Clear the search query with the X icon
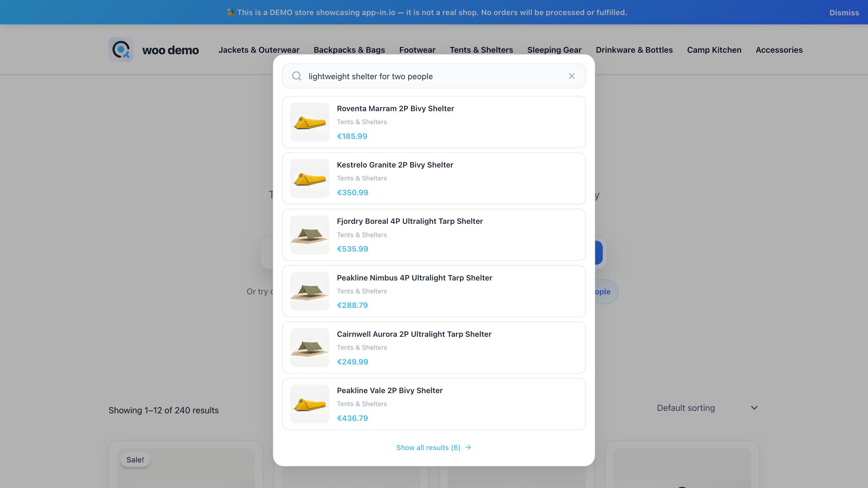 click(x=571, y=76)
